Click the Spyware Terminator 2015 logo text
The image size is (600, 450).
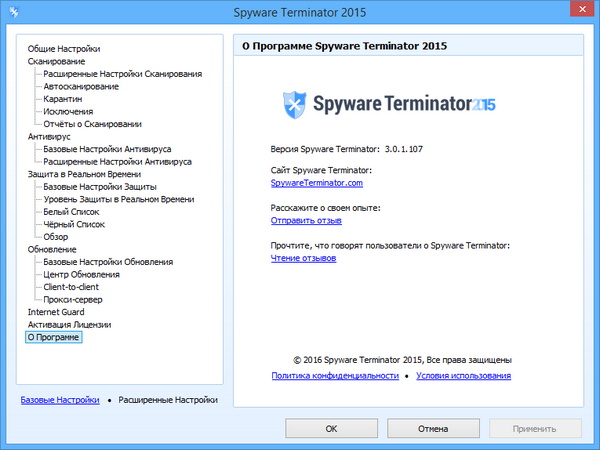point(404,104)
